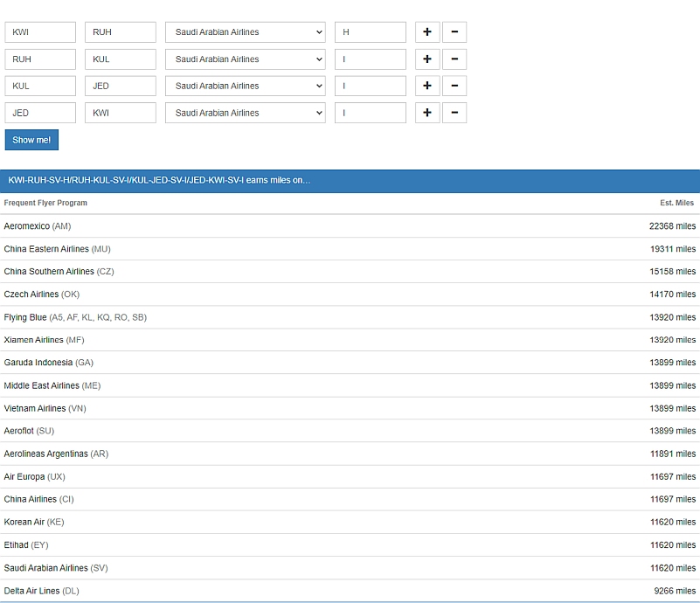700x603 pixels.
Task: Remove the KWI-RUH segment row
Action: [454, 32]
